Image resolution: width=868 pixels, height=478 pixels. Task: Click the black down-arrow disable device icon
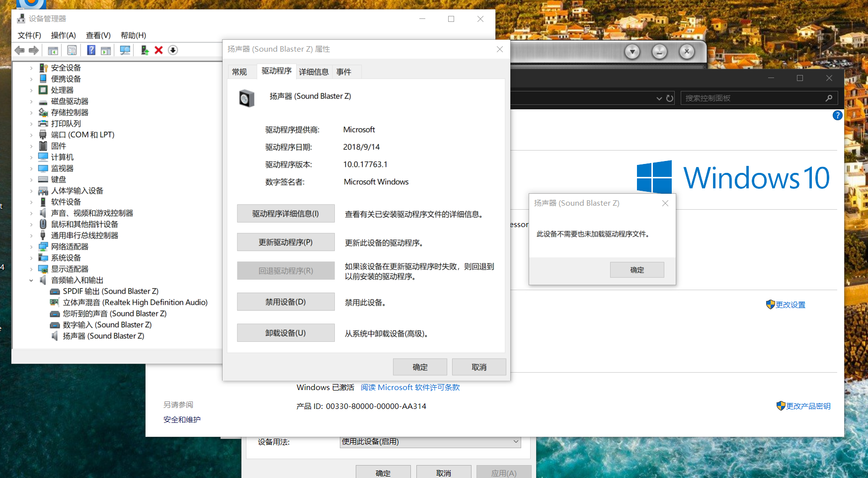click(173, 50)
